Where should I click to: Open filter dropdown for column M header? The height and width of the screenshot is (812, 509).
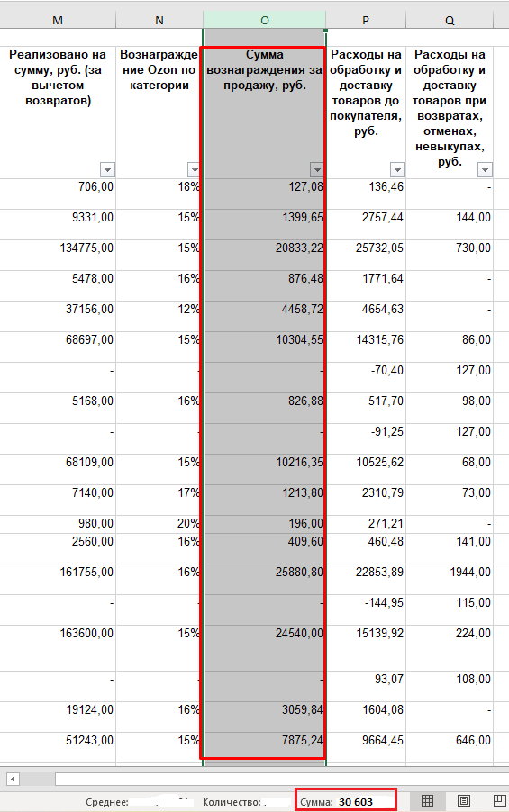pyautogui.click(x=107, y=170)
